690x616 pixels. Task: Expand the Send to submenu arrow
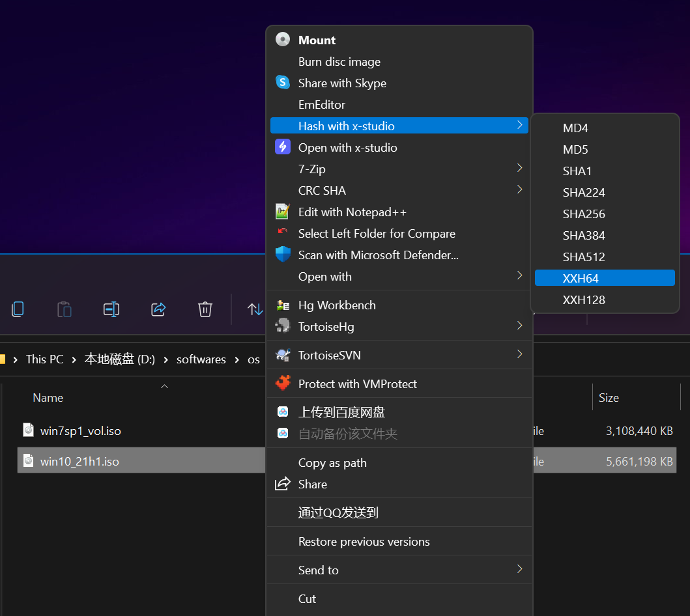point(520,569)
